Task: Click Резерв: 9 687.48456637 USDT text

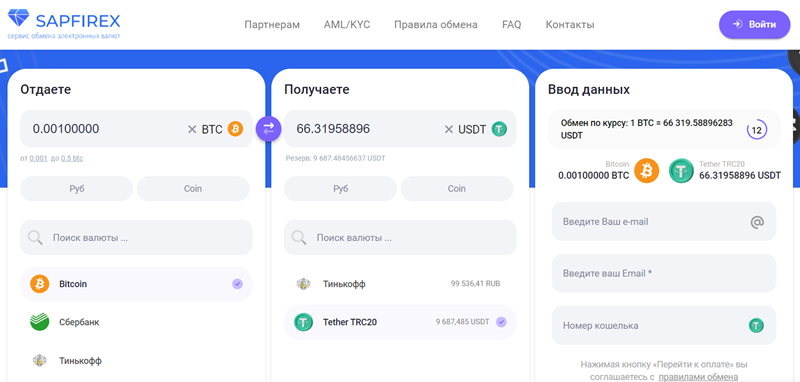Action: [x=336, y=158]
